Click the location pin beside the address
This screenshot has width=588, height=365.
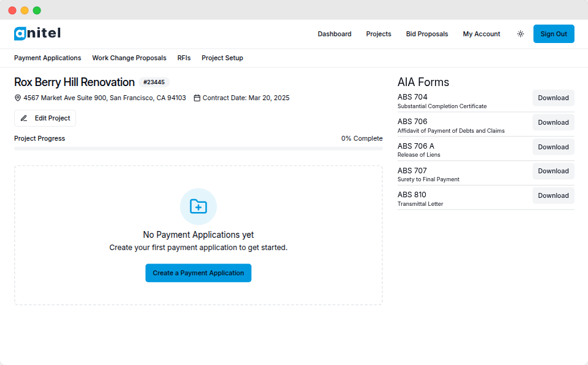[x=18, y=97]
